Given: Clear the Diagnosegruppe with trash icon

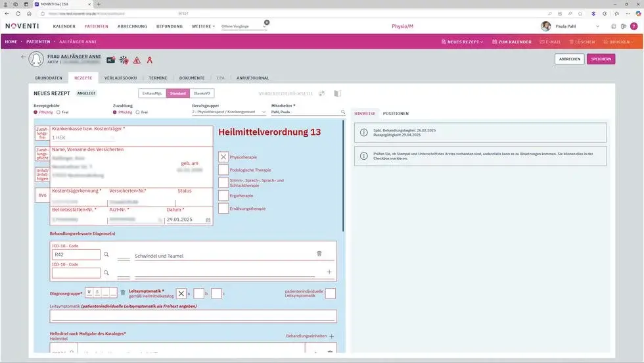Looking at the screenshot, I should point(122,293).
